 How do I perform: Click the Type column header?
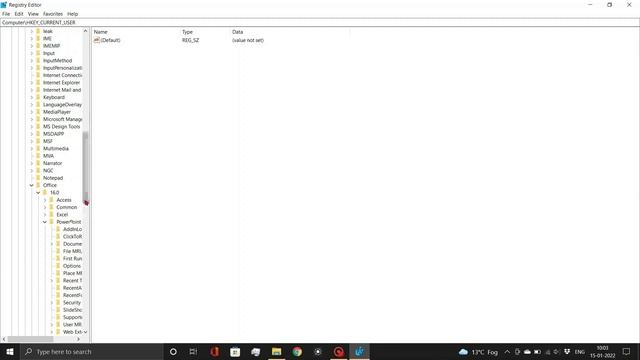pyautogui.click(x=187, y=32)
